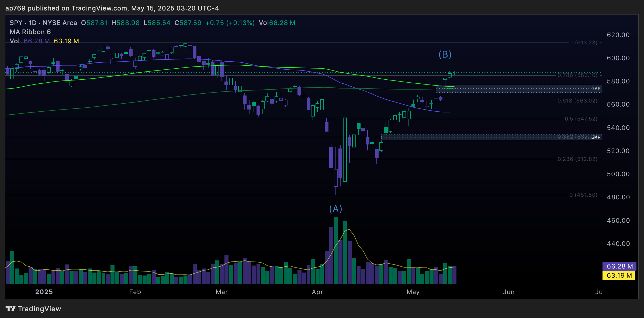This screenshot has width=644, height=318.
Task: Click the Fibonacci 0.236 (512.82) label
Action: (577, 159)
